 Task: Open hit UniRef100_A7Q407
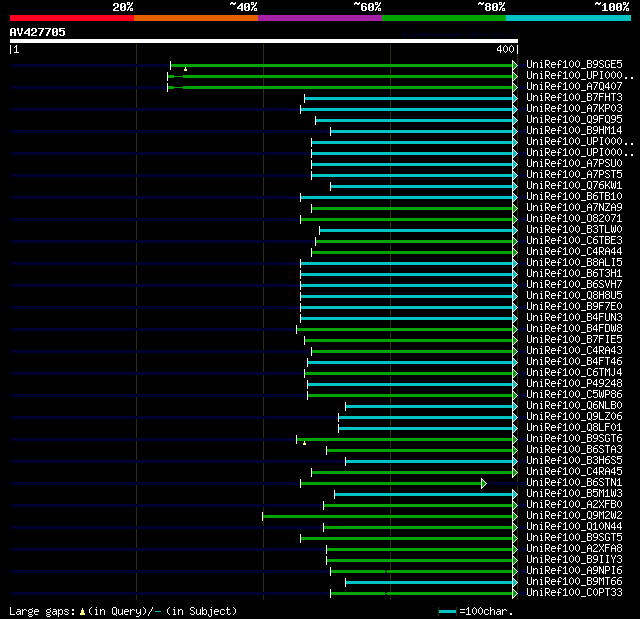pos(574,87)
